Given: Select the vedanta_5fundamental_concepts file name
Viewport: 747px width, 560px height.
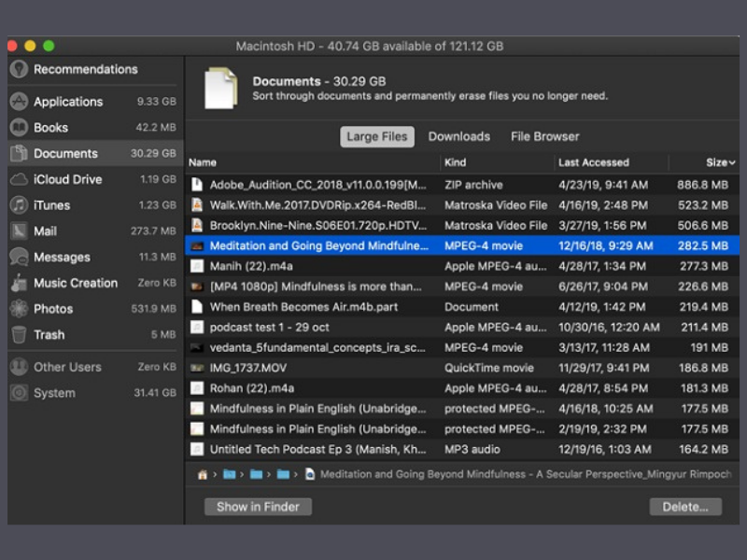Looking at the screenshot, I should point(317,347).
